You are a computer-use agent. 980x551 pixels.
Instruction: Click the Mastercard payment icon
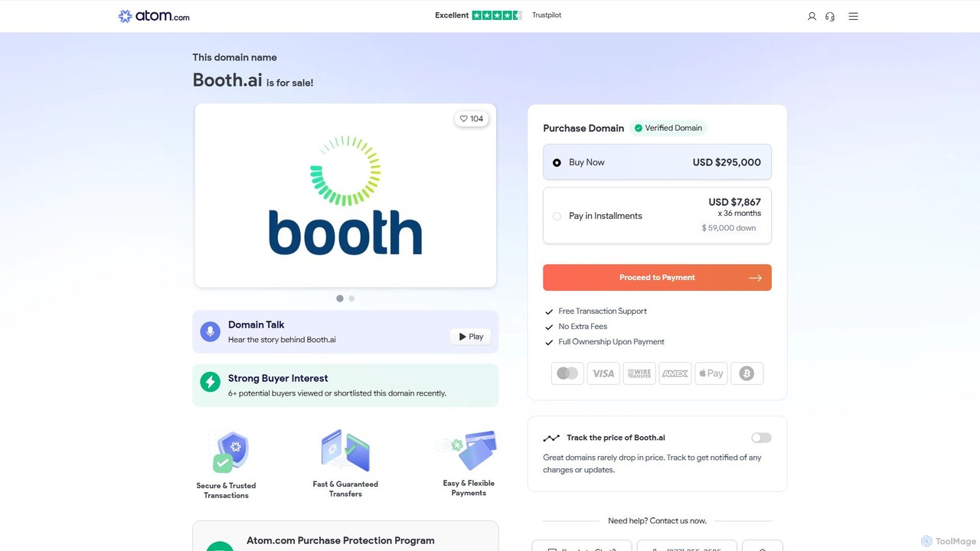[567, 373]
